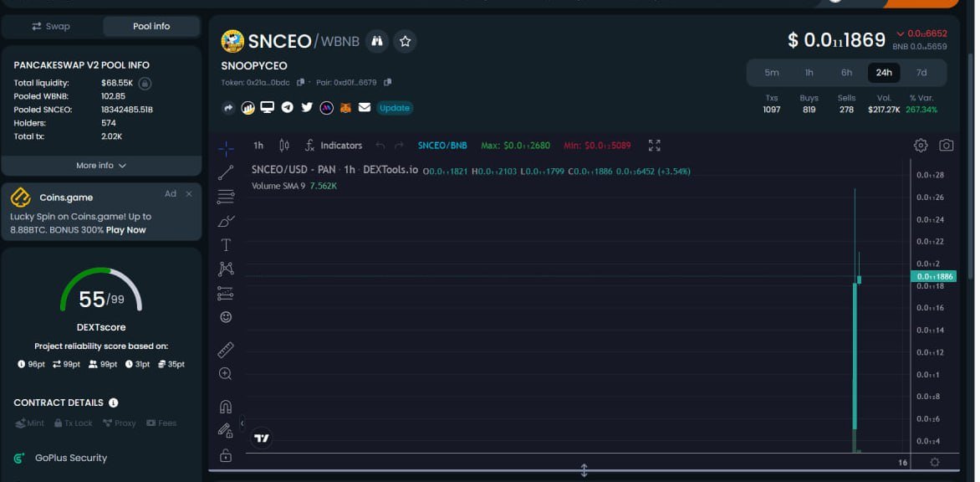Click the purple M circular icon
980x482 pixels.
point(326,108)
